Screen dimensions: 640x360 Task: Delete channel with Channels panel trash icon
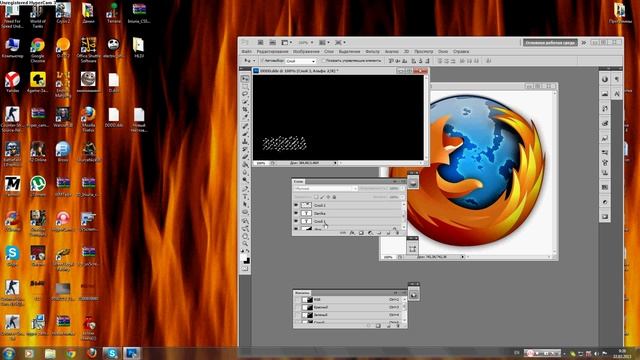click(398, 326)
